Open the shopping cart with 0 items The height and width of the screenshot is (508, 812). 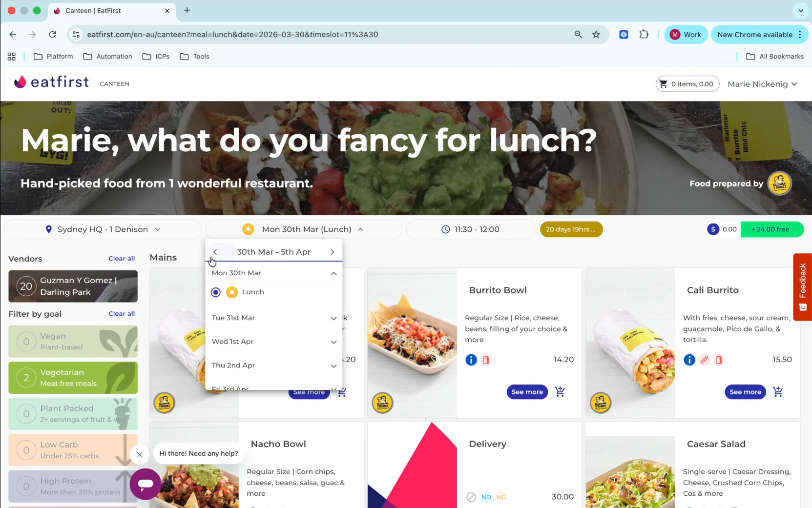click(x=687, y=84)
